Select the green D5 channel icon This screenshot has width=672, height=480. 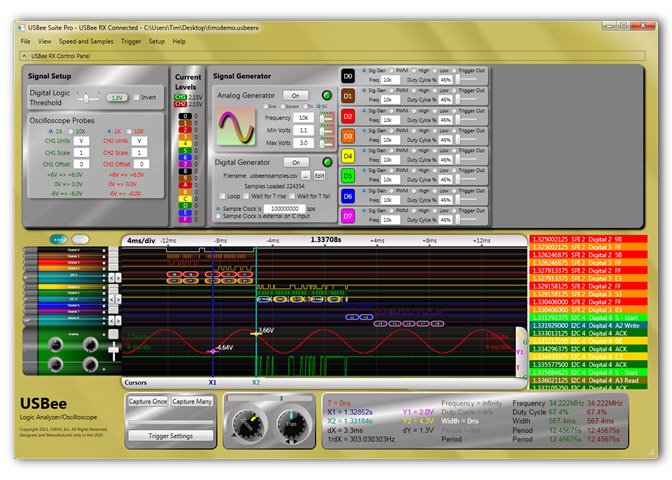pyautogui.click(x=348, y=176)
